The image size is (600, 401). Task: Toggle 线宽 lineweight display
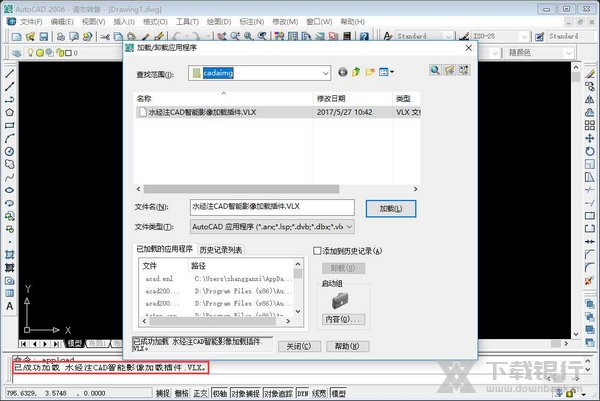(320, 393)
